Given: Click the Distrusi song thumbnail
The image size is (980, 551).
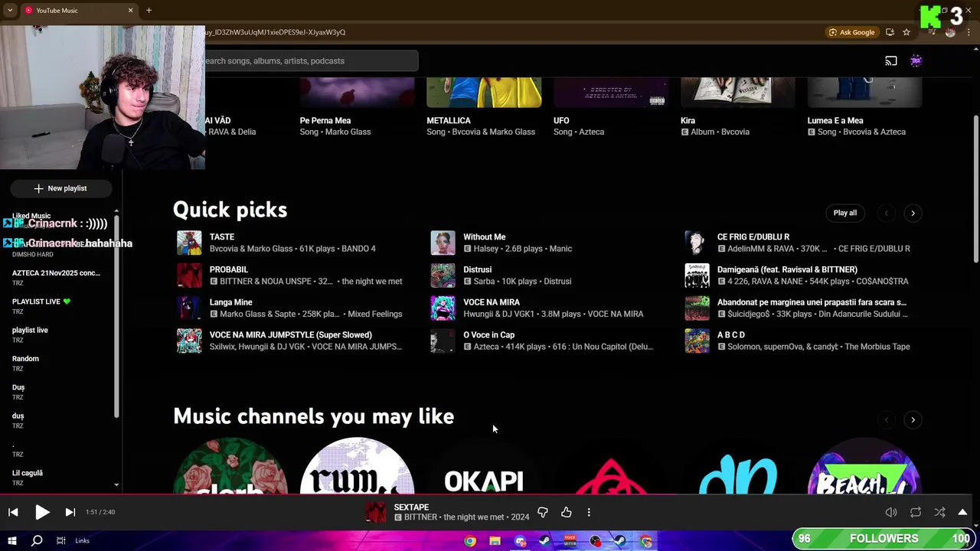Looking at the screenshot, I should 443,275.
